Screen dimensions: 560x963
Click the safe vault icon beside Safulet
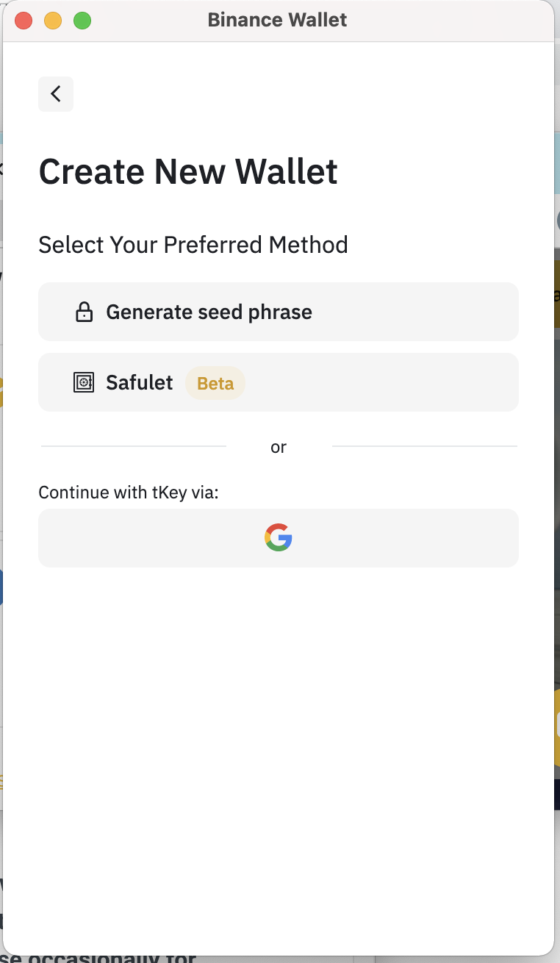pyautogui.click(x=84, y=383)
